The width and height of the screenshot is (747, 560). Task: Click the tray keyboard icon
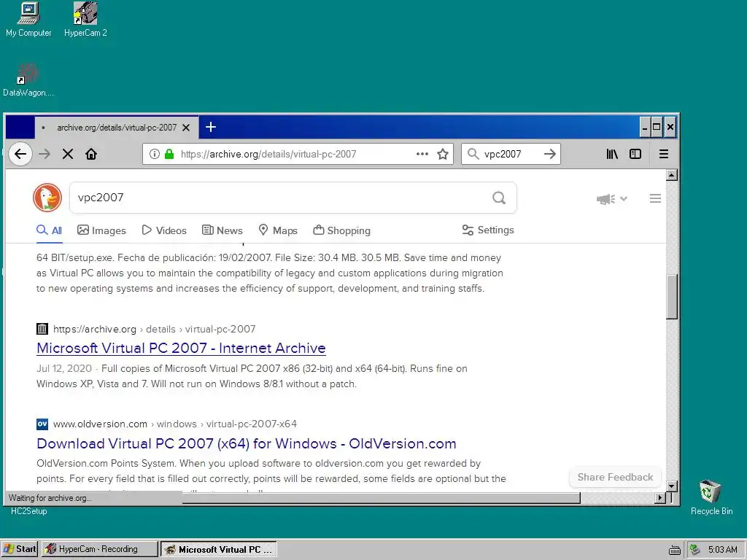click(x=674, y=550)
